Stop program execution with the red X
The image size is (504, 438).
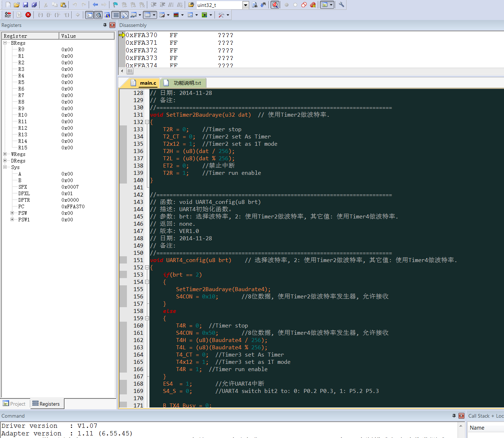(28, 15)
